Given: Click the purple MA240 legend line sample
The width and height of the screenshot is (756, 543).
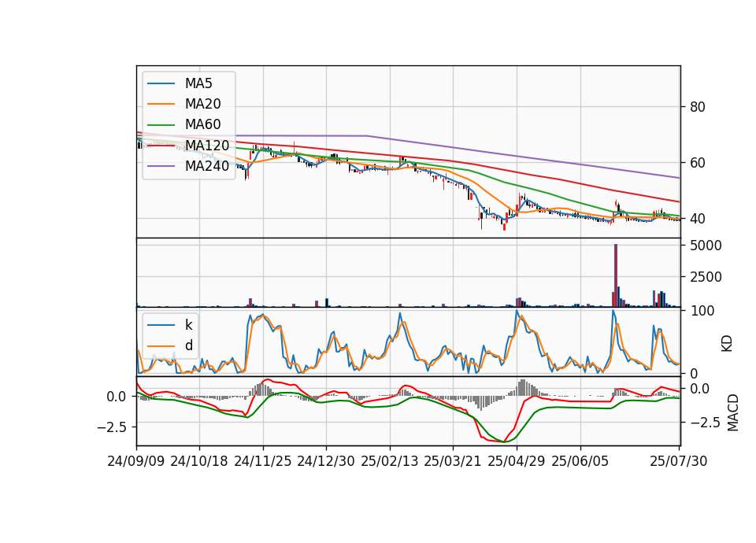Looking at the screenshot, I should point(161,166).
